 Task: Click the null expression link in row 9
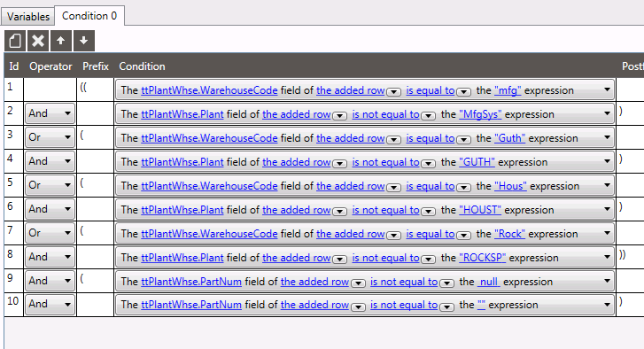click(x=489, y=282)
